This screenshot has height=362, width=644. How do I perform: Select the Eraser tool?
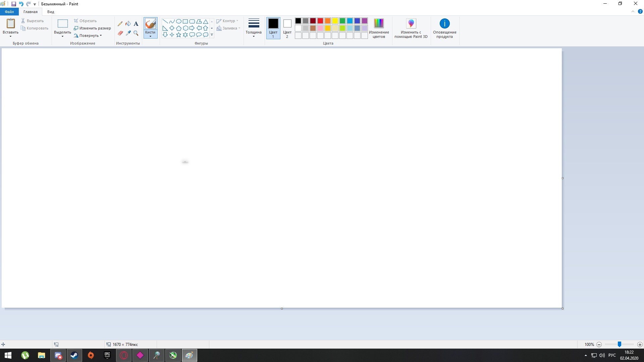120,33
